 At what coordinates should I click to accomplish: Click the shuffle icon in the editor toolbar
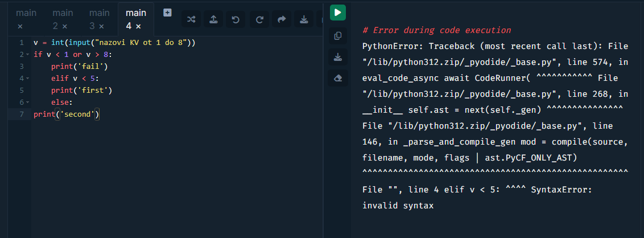(x=191, y=19)
